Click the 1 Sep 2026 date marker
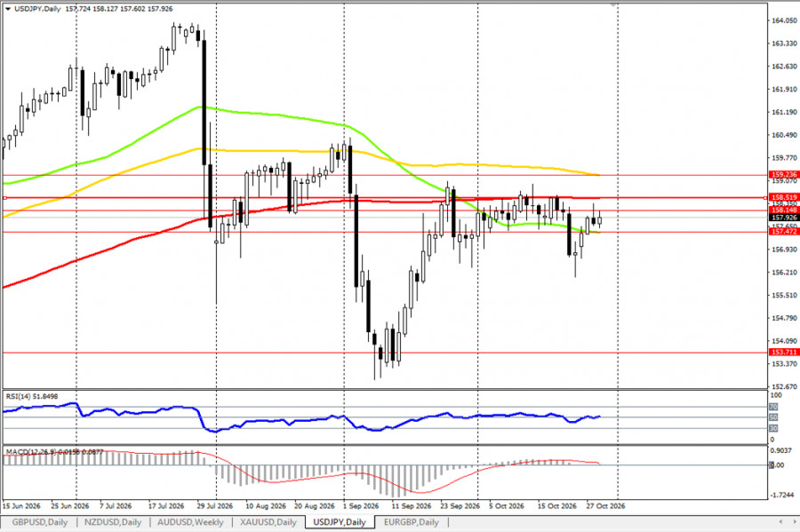This screenshot has width=800, height=532. pos(360,506)
